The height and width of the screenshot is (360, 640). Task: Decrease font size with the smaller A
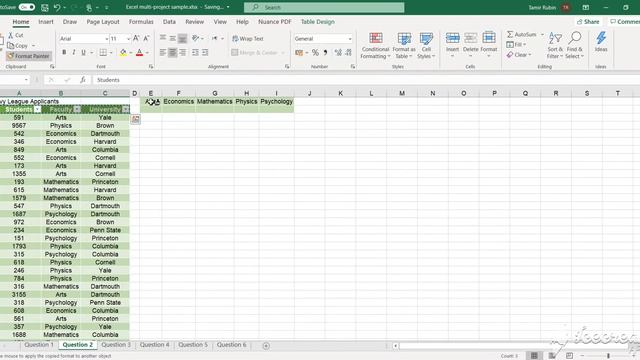tap(146, 38)
